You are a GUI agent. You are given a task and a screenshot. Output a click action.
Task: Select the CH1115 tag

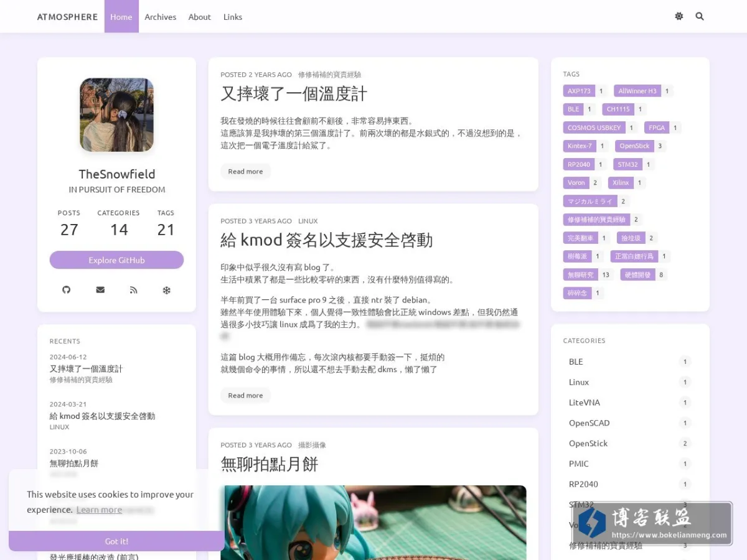[x=618, y=109]
